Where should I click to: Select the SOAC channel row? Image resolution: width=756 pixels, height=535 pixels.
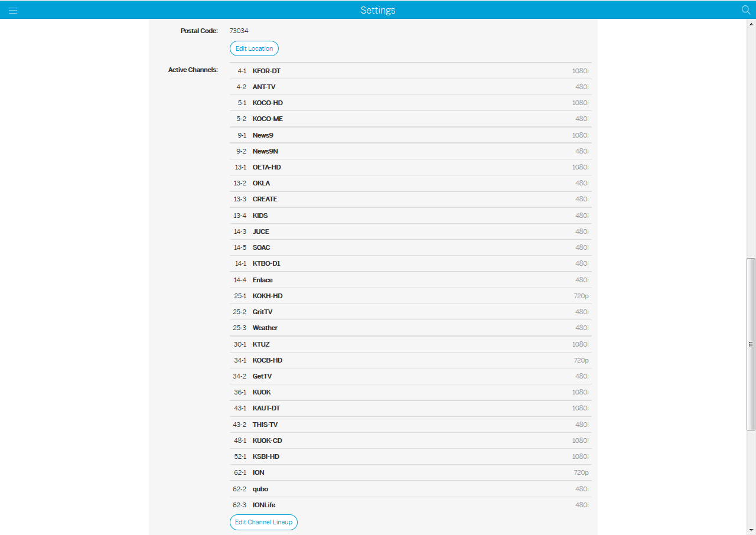click(410, 247)
